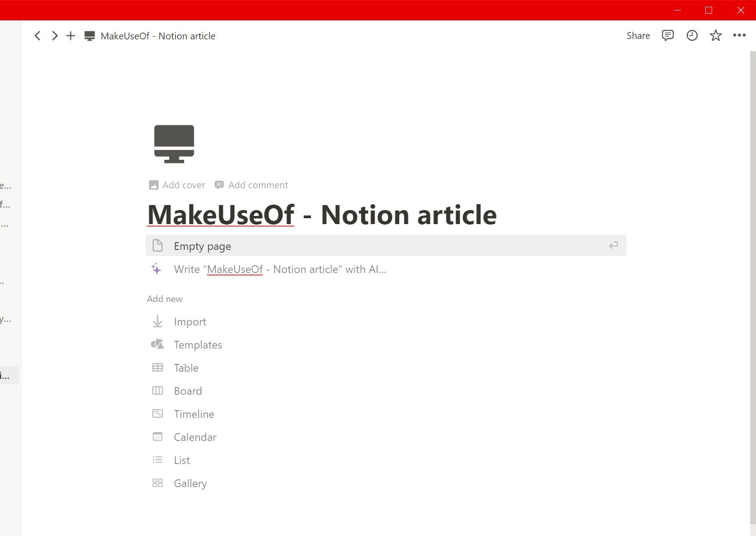Create a new page with the plus icon

coord(71,36)
